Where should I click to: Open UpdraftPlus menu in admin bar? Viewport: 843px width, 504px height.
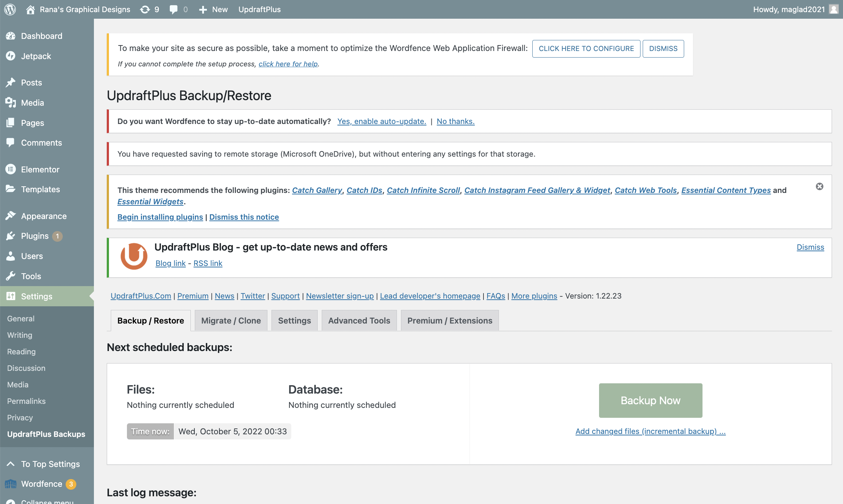pos(260,10)
